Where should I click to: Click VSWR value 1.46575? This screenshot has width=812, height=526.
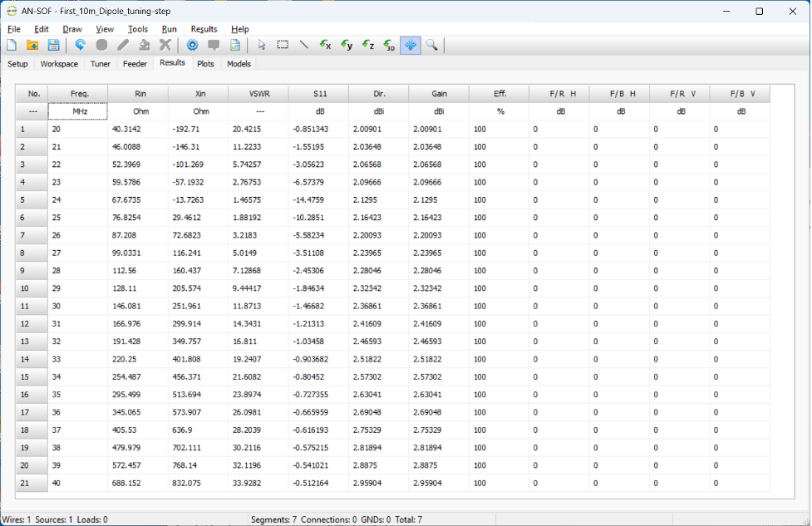pos(247,199)
